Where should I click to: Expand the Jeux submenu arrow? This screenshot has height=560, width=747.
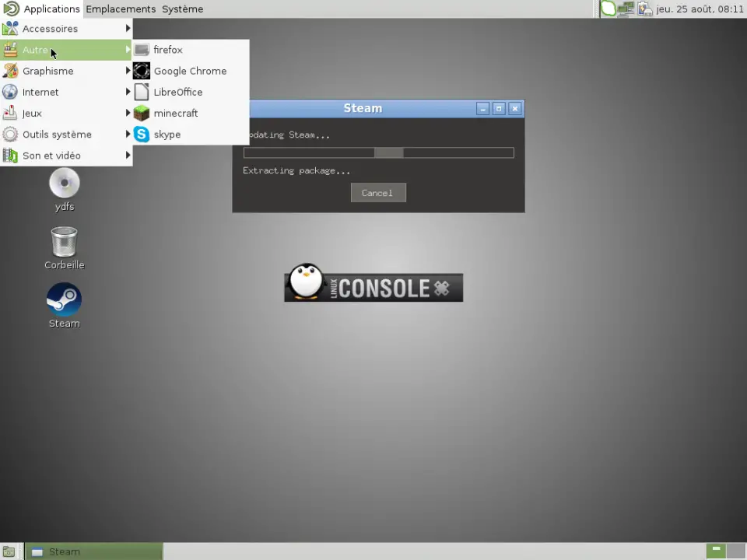pos(128,113)
